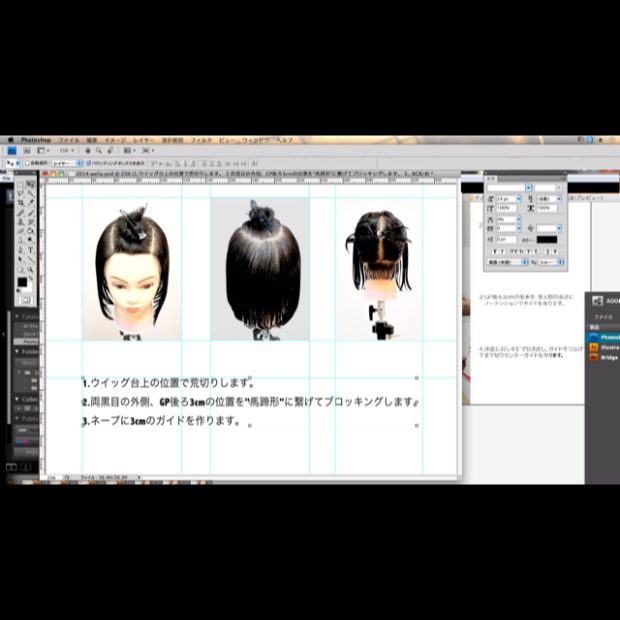Open the anti-aliasing method dropdown
Viewport: 620px width, 620px height.
point(551,262)
